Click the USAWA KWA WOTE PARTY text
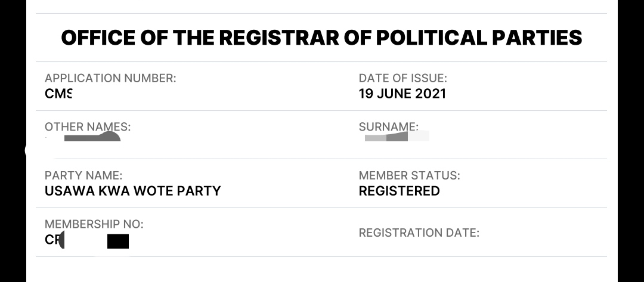 coord(132,191)
